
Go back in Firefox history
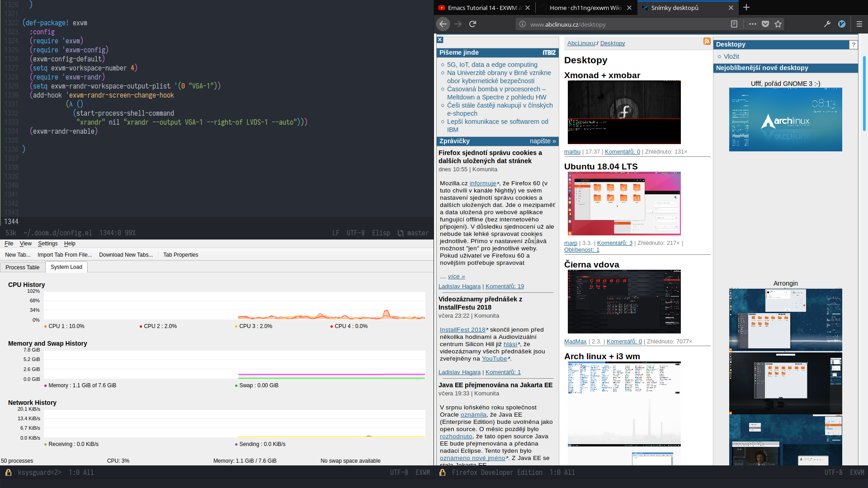pos(443,24)
